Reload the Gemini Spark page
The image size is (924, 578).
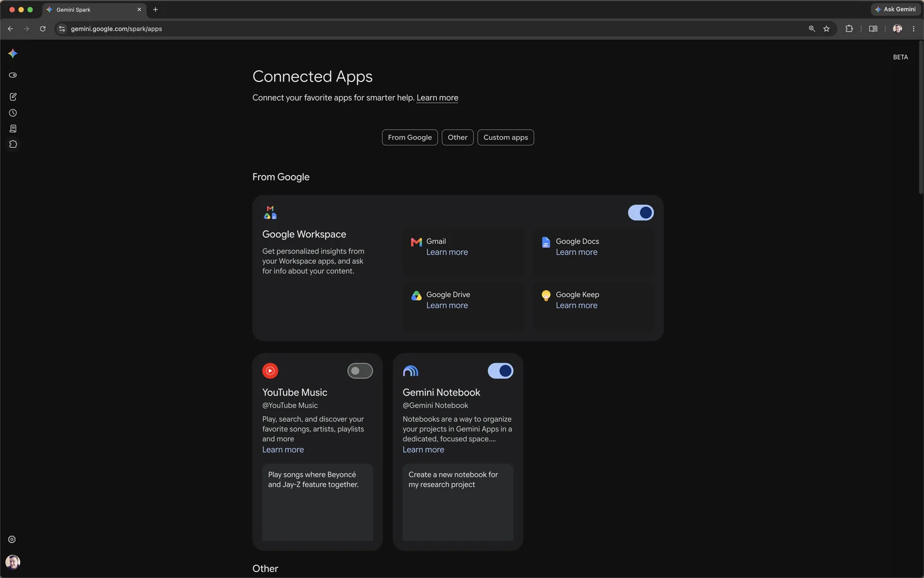coord(43,29)
